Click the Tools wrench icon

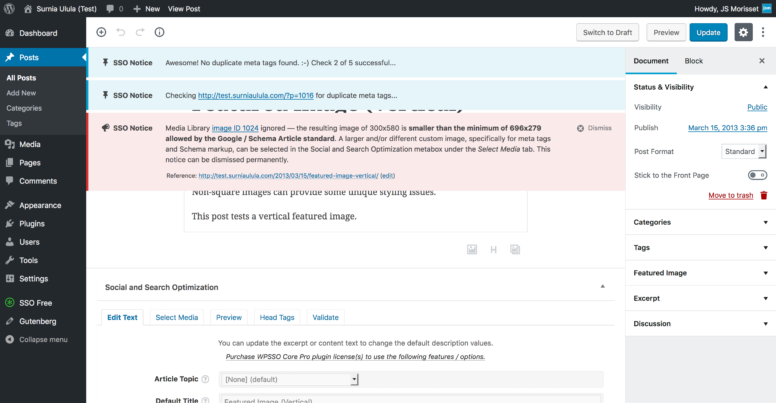(x=9, y=260)
